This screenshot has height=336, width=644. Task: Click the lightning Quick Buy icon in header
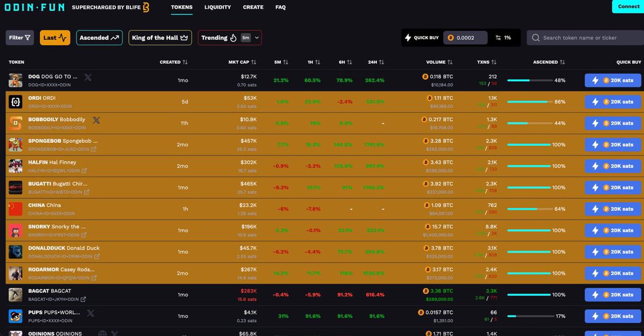(x=408, y=38)
